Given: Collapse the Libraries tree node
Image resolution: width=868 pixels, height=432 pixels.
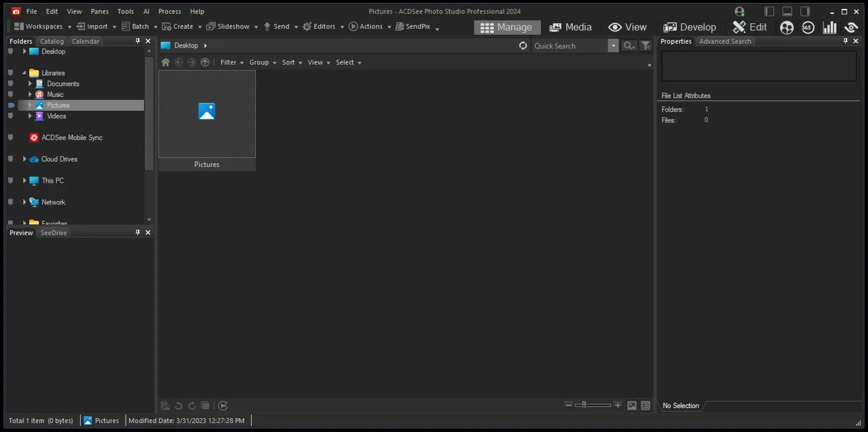Looking at the screenshot, I should 25,73.
